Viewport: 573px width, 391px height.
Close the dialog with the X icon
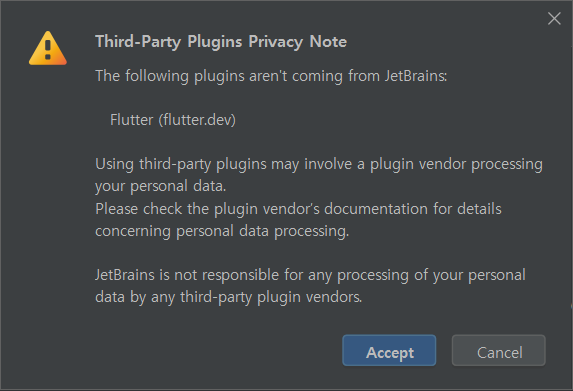click(554, 18)
